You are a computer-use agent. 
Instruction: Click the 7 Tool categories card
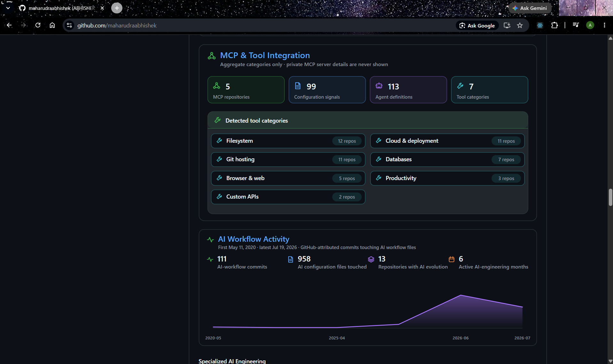click(x=489, y=90)
